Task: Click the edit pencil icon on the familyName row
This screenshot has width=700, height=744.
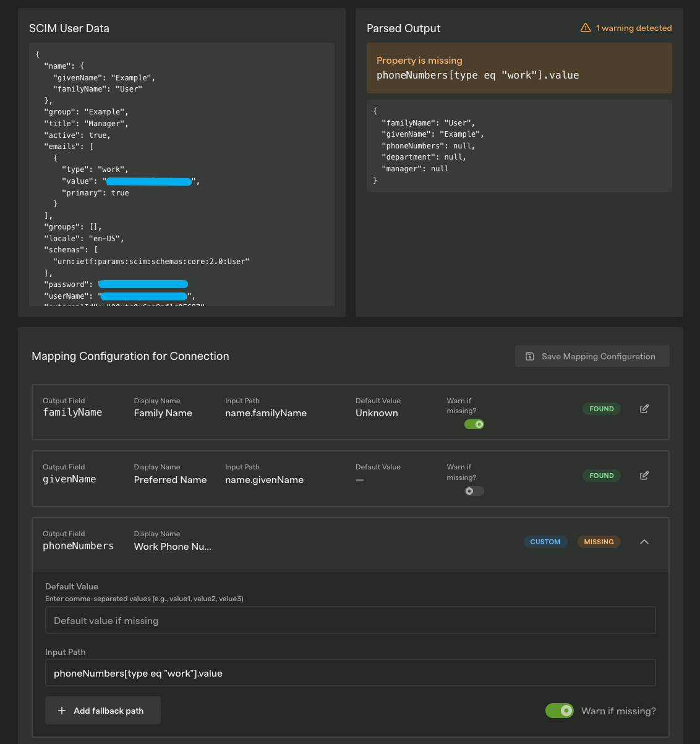Action: (x=644, y=408)
